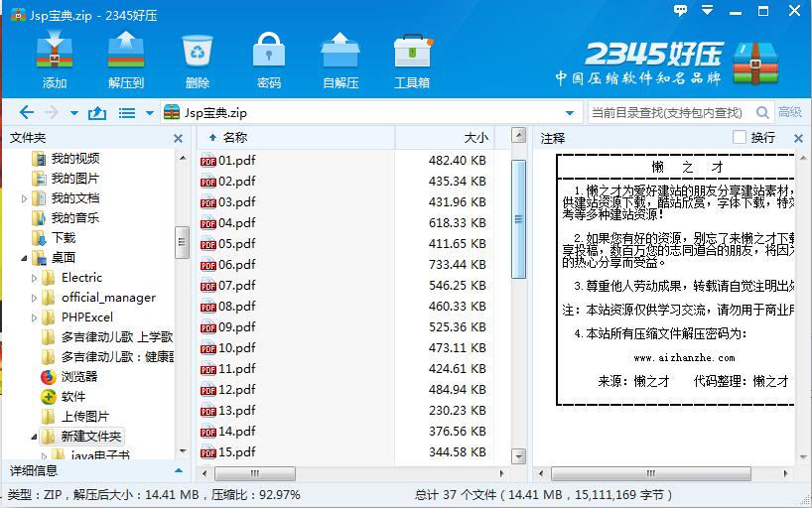Click the 我的音乐 folder icon
812x508 pixels.
(x=39, y=218)
